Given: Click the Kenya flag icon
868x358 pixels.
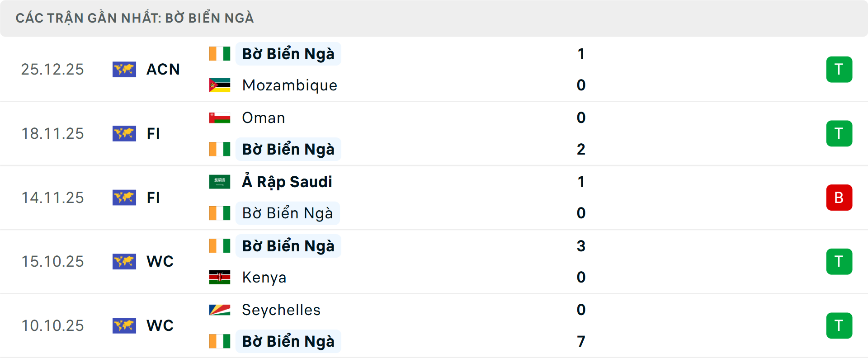Looking at the screenshot, I should (x=220, y=277).
